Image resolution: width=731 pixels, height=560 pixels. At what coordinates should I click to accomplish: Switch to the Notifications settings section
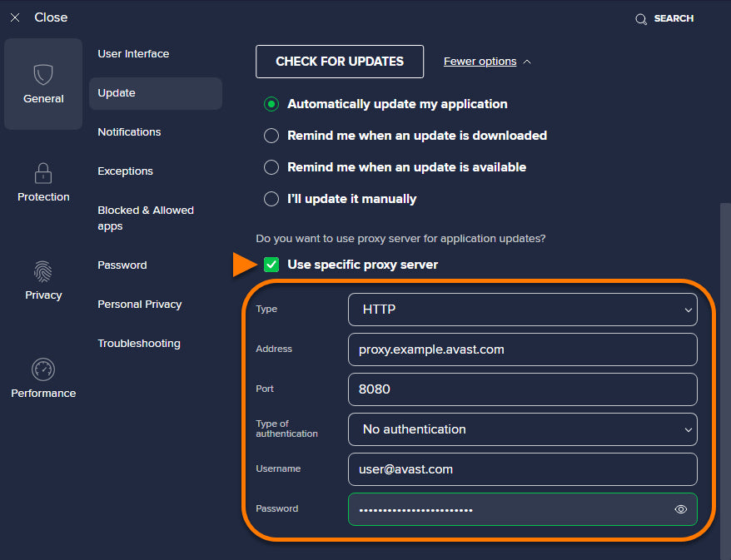(x=129, y=131)
